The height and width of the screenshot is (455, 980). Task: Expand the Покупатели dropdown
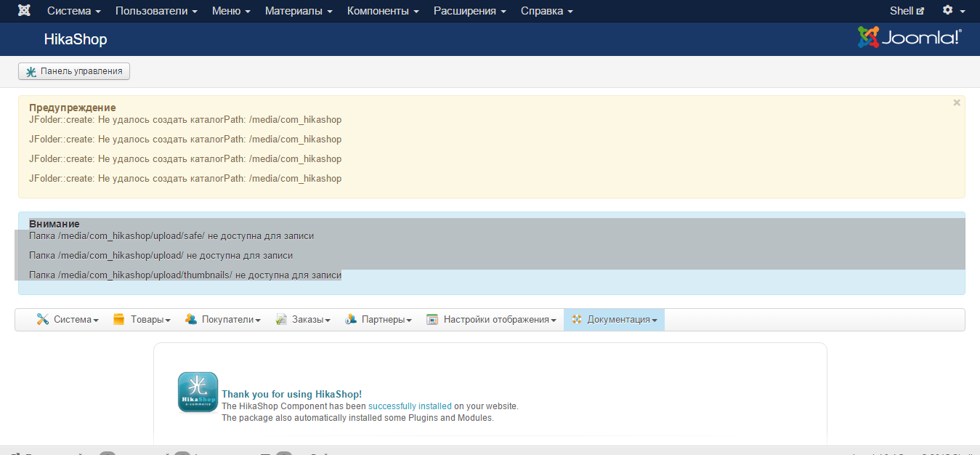222,320
